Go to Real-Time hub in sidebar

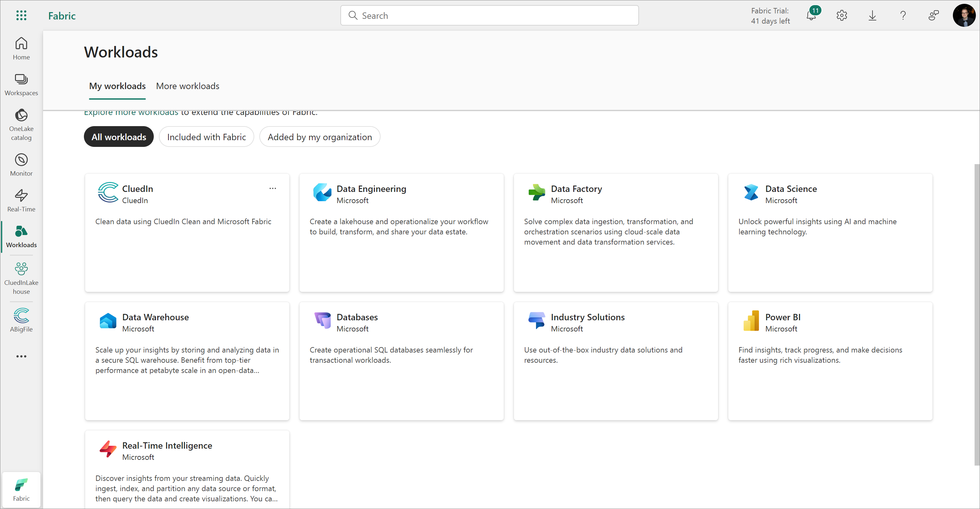(21, 200)
